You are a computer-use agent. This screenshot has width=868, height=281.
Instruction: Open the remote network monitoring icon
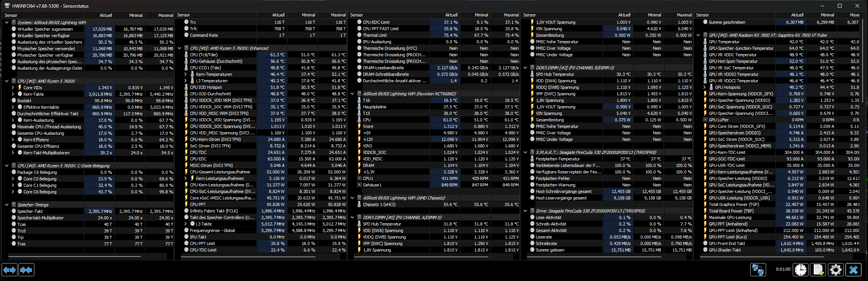point(758,270)
